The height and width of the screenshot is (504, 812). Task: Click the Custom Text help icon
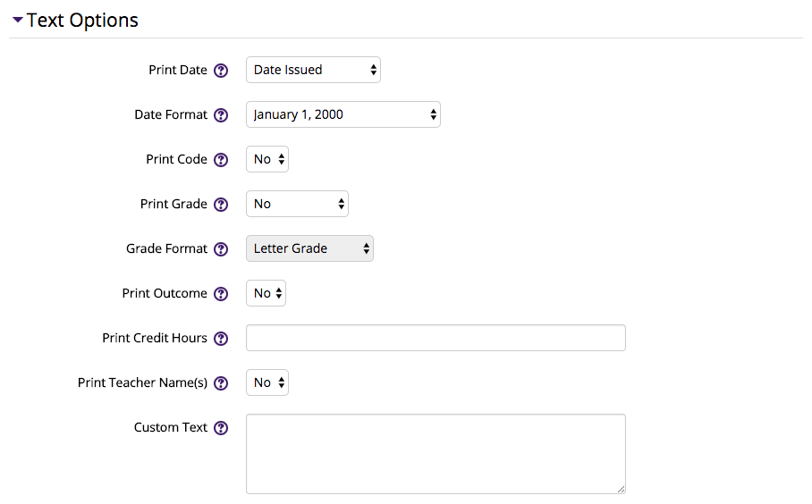pos(221,428)
